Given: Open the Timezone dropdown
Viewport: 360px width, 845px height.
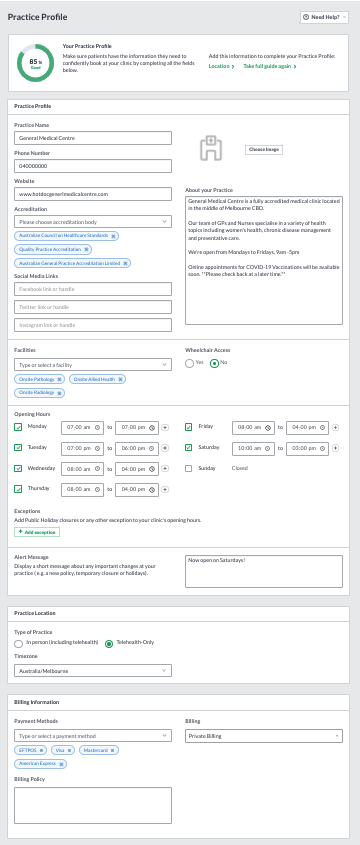Looking at the screenshot, I should [93, 671].
